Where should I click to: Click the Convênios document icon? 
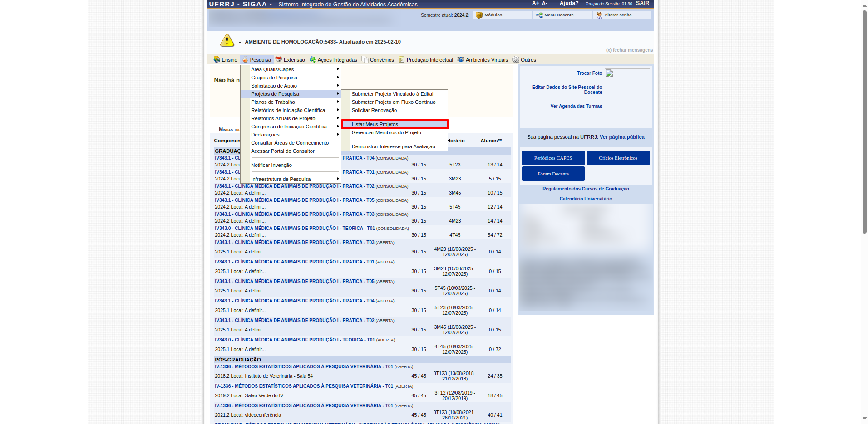(365, 59)
